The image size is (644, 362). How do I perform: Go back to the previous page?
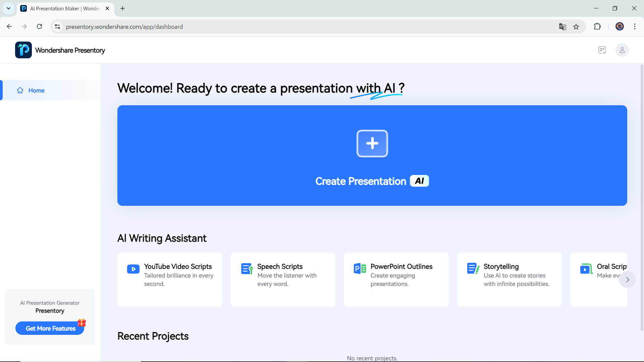[x=9, y=26]
